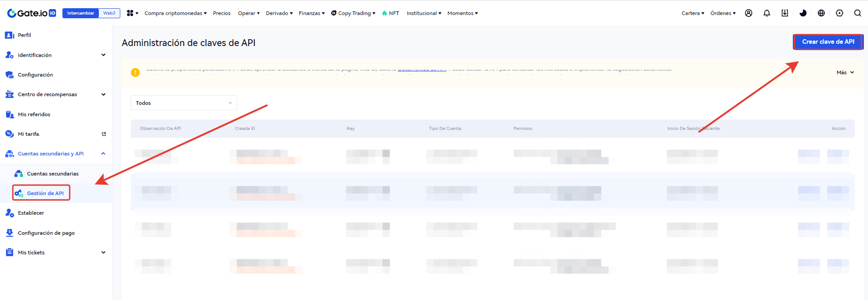Open Mi tarifa external link icon
The height and width of the screenshot is (300, 868).
104,134
